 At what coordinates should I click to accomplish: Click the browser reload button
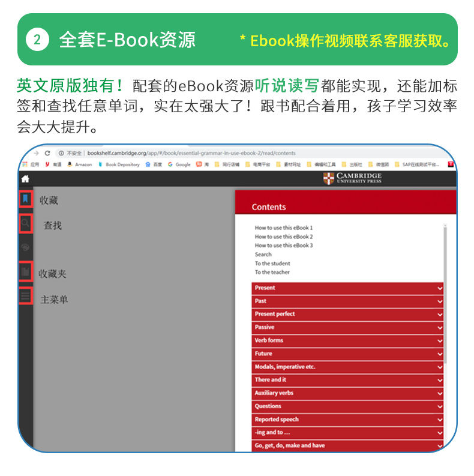(47, 153)
